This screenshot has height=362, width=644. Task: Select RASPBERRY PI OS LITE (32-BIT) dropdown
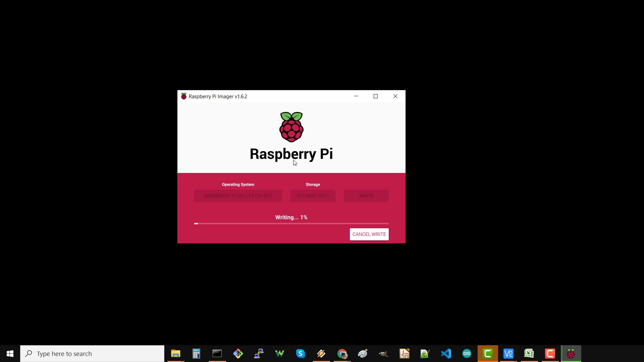tap(238, 195)
